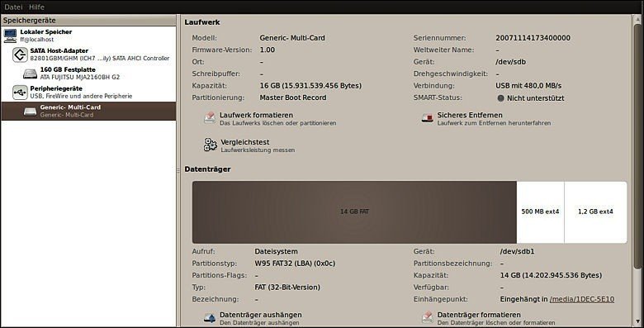Image resolution: width=644 pixels, height=328 pixels.
Task: Click the Dateisystem usage value
Action: click(276, 251)
